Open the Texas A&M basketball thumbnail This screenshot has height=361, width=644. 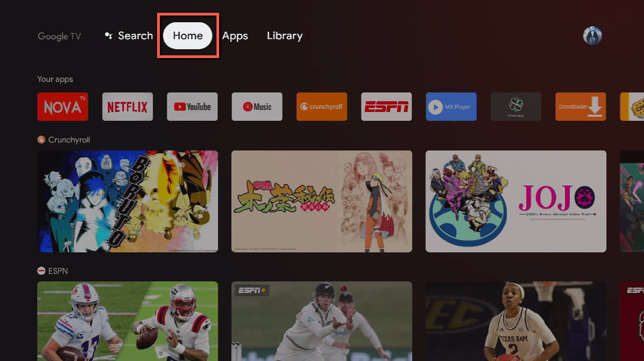[516, 321]
